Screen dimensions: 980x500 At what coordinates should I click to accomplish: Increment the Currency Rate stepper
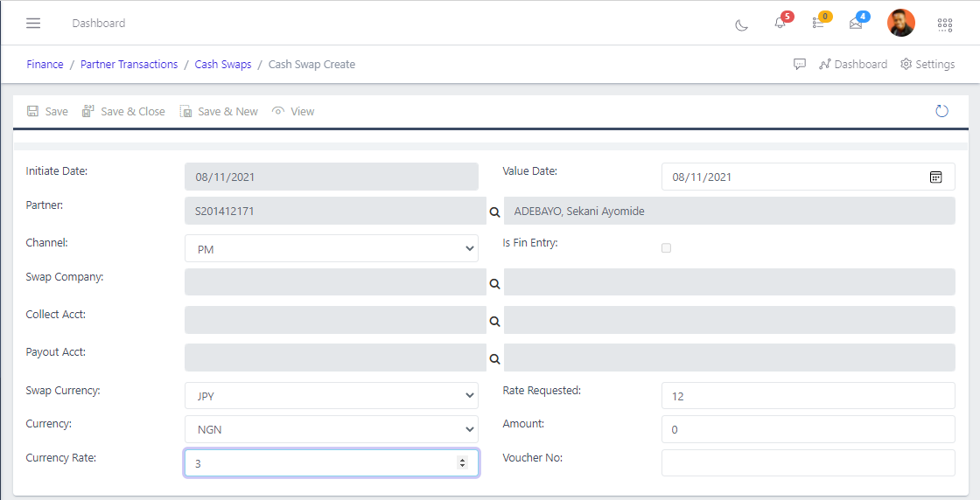(463, 460)
